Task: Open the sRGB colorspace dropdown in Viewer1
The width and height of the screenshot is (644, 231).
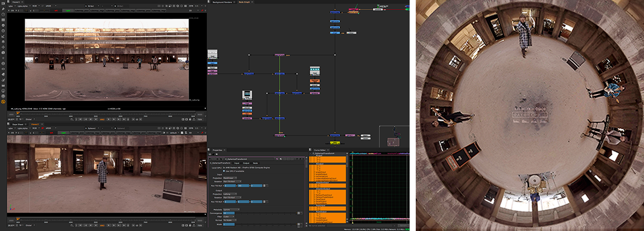Action: tap(51, 6)
